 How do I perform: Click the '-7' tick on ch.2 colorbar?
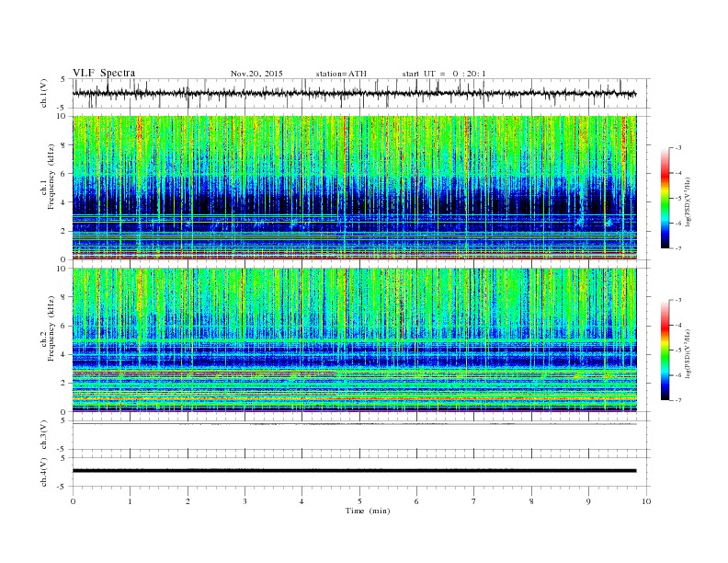pos(678,400)
